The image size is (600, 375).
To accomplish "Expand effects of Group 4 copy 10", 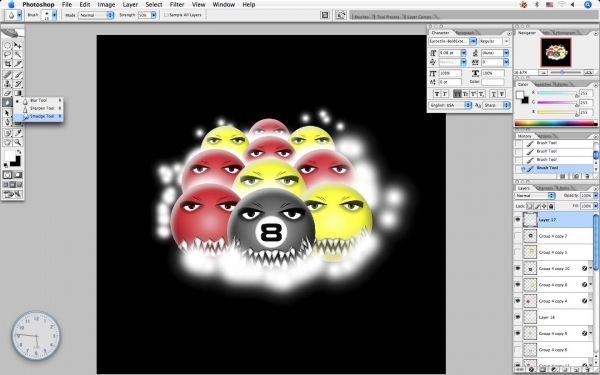I will coord(591,269).
